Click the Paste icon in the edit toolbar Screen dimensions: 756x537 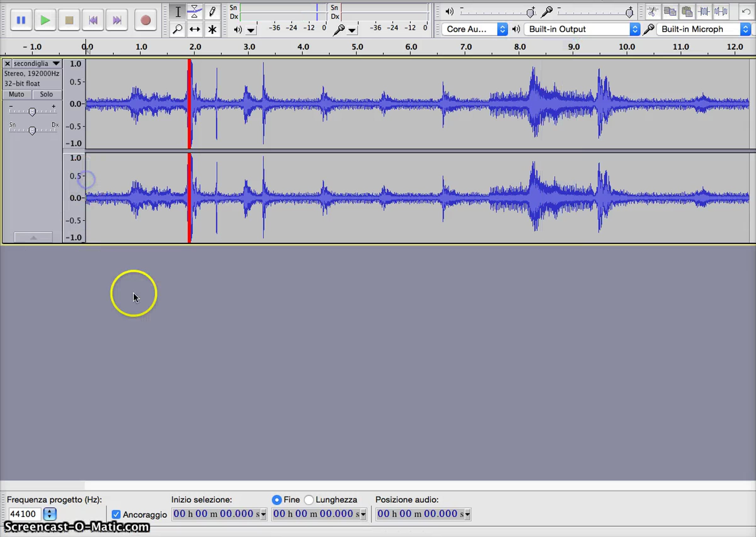click(x=687, y=12)
